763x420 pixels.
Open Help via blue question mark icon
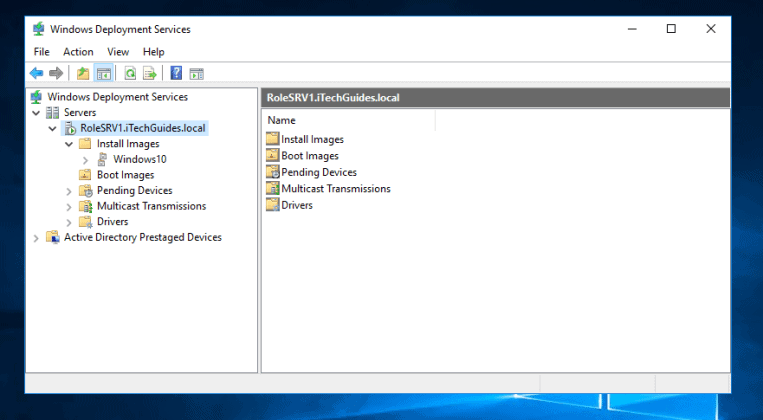[176, 73]
